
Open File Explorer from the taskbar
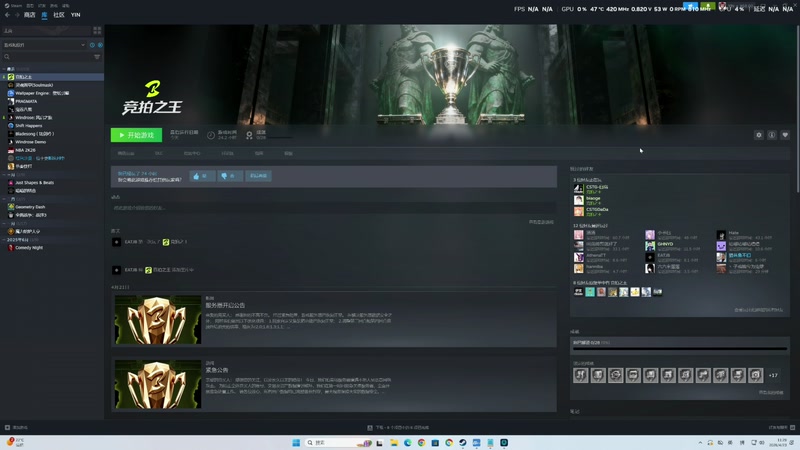tap(394, 442)
